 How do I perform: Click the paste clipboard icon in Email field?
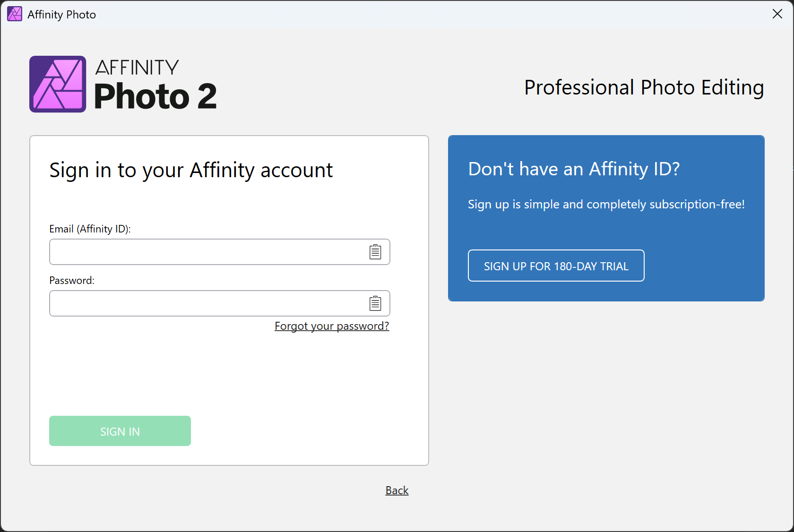point(375,252)
